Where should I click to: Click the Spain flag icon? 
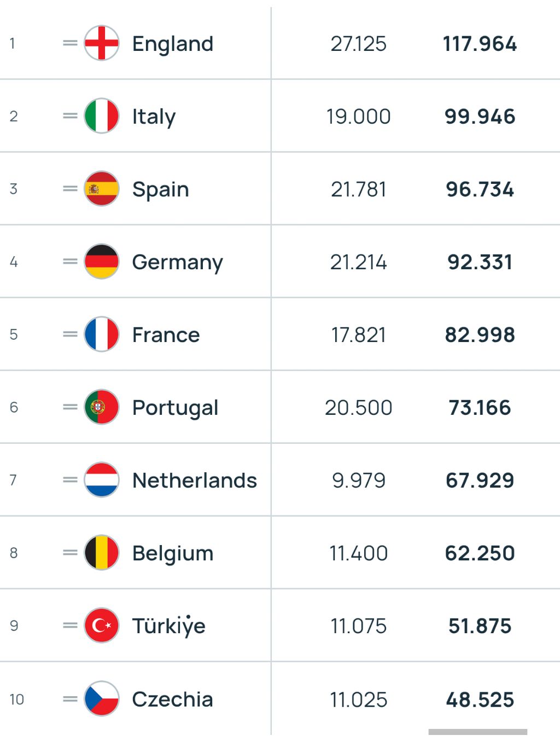pos(102,189)
